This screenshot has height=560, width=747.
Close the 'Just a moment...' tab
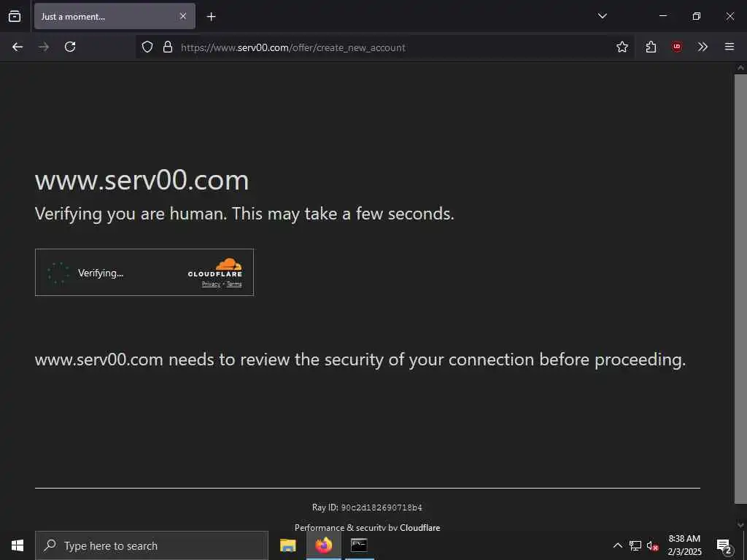(183, 16)
